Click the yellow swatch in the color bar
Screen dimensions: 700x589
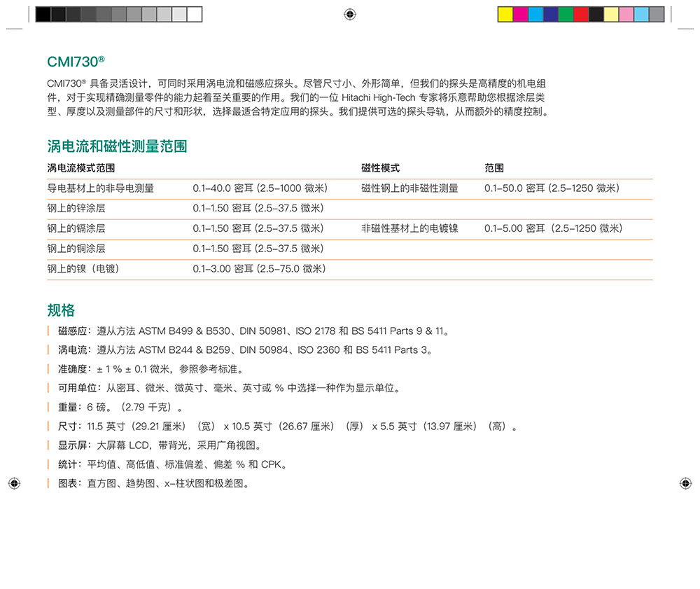(505, 14)
